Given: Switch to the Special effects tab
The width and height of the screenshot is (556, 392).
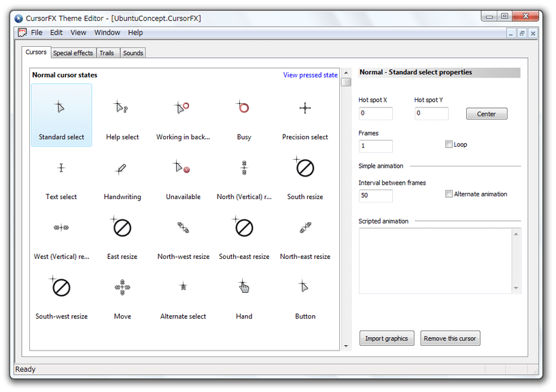Looking at the screenshot, I should pos(73,53).
